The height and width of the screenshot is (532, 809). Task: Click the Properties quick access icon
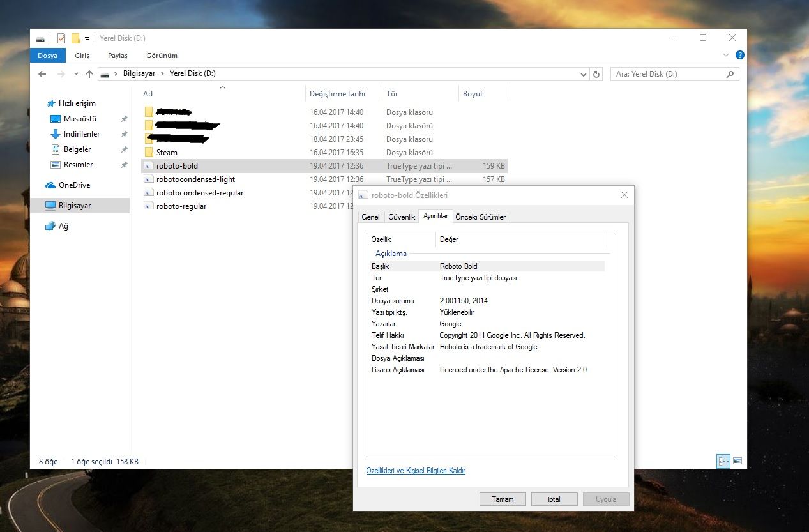61,38
